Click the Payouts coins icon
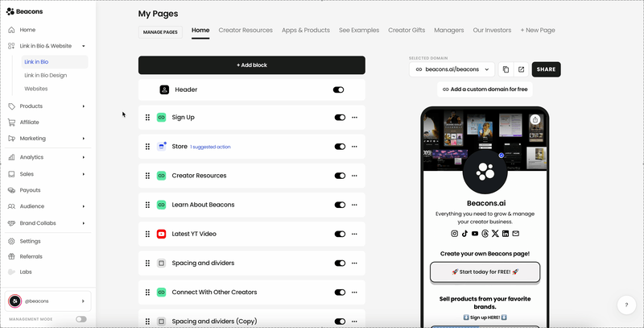 (11, 190)
